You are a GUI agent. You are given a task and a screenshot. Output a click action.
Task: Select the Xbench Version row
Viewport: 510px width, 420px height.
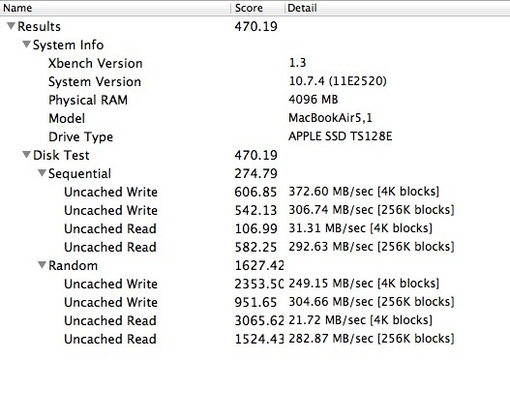click(255, 63)
